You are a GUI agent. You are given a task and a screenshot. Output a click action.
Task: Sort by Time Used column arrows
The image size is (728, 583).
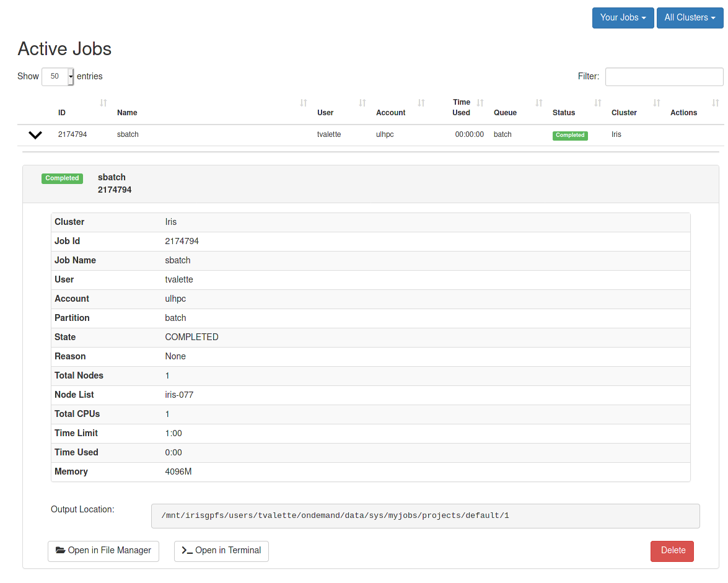[x=480, y=103]
